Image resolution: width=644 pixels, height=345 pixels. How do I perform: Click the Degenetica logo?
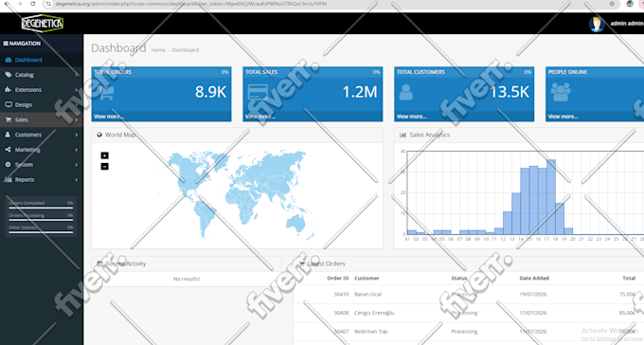[x=43, y=23]
